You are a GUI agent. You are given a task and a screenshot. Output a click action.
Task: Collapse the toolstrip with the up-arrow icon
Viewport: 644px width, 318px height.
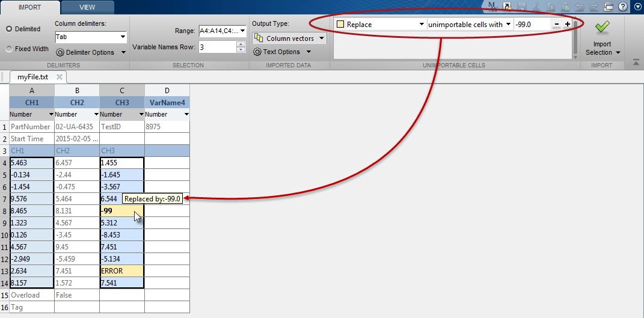(x=636, y=63)
